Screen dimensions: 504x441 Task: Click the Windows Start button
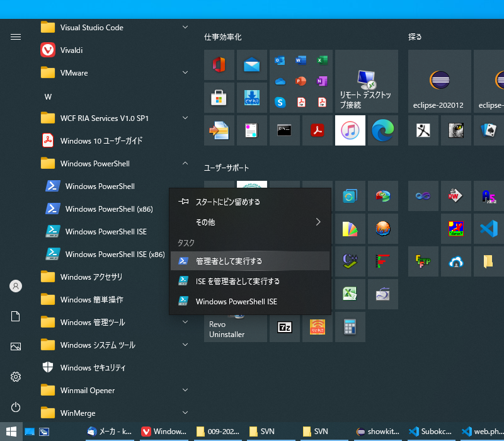click(x=11, y=432)
